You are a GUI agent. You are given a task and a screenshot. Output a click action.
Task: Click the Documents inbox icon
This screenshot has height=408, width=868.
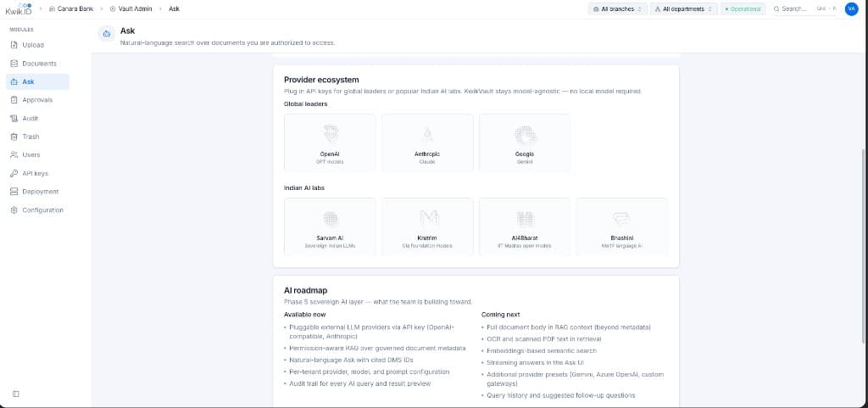[14, 64]
